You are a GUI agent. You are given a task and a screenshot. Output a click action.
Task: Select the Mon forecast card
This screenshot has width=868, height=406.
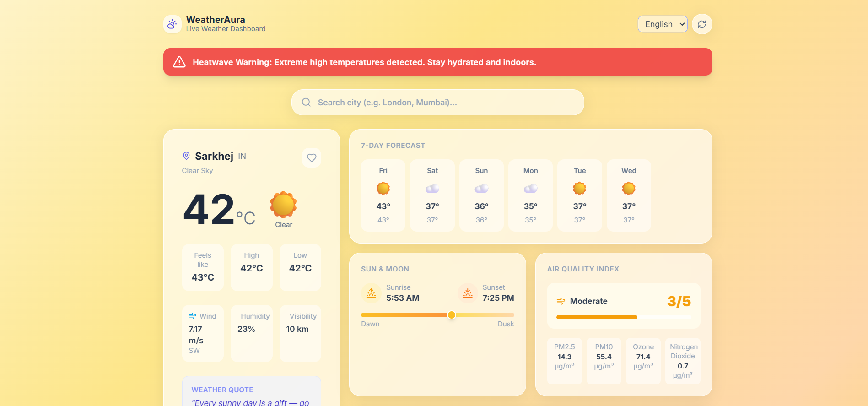coord(531,195)
